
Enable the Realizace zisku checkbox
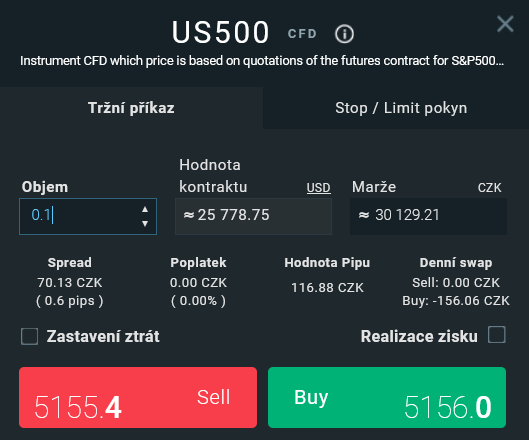tap(497, 334)
